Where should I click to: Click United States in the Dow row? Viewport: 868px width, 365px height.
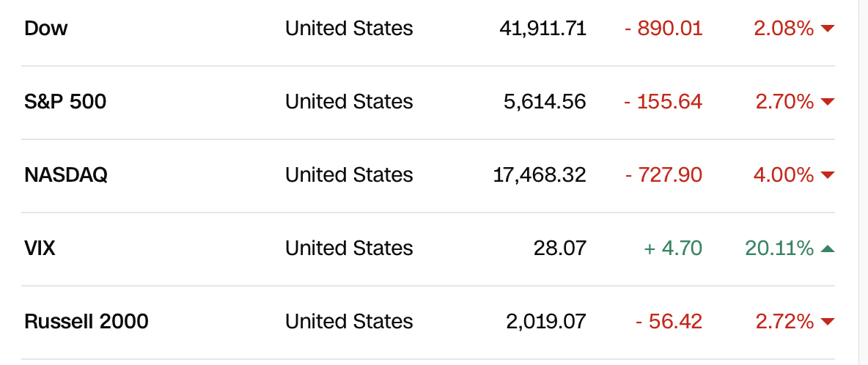click(349, 29)
